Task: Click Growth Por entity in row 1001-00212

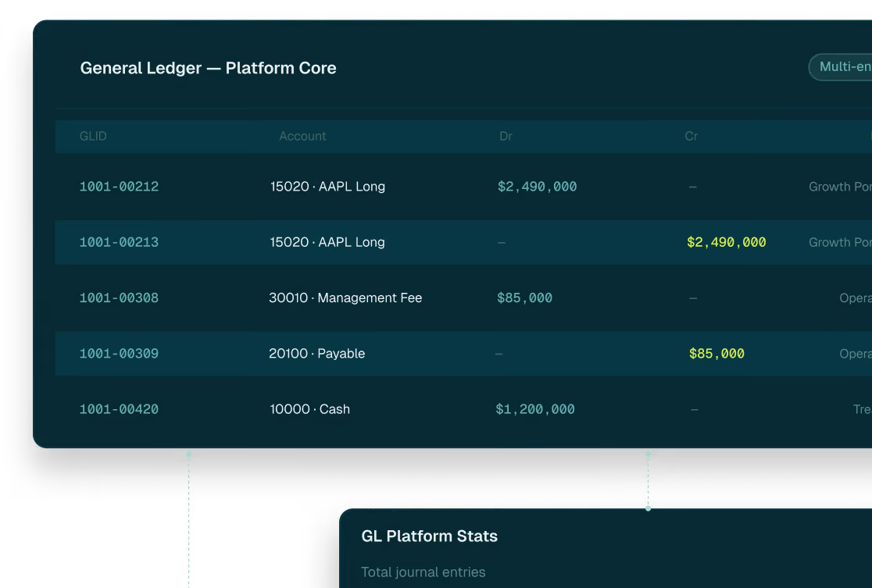Action: (840, 187)
